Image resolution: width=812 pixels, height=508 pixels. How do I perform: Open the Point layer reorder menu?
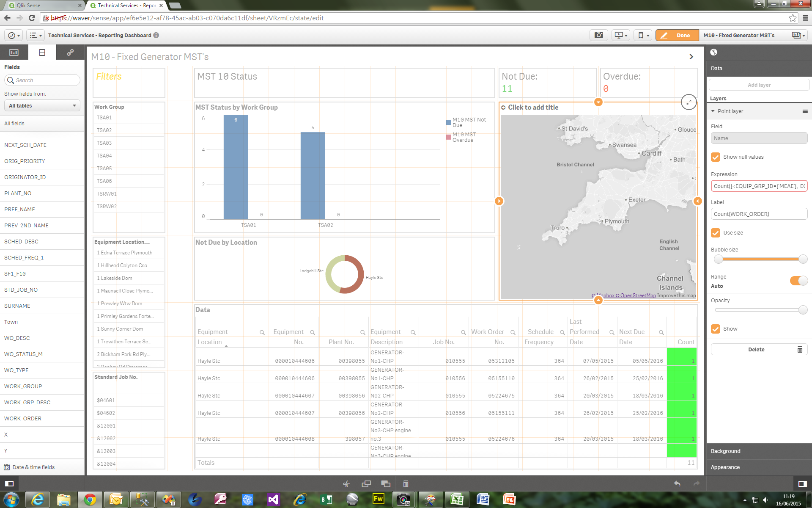pos(805,111)
